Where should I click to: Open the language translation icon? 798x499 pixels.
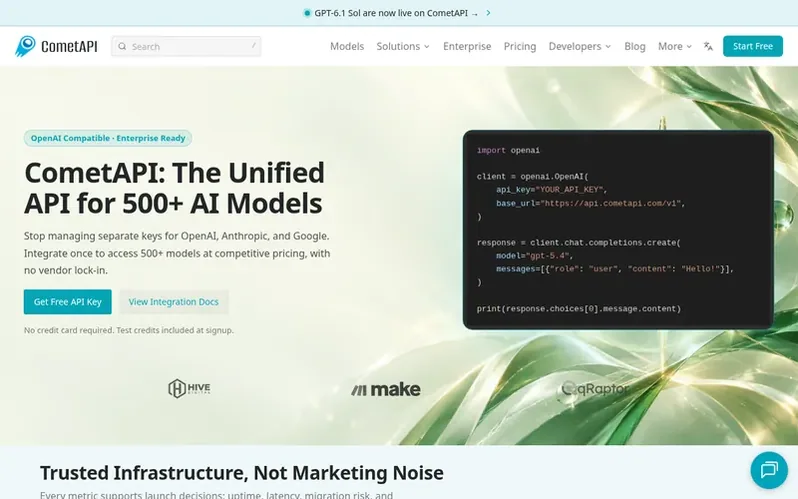pos(708,46)
